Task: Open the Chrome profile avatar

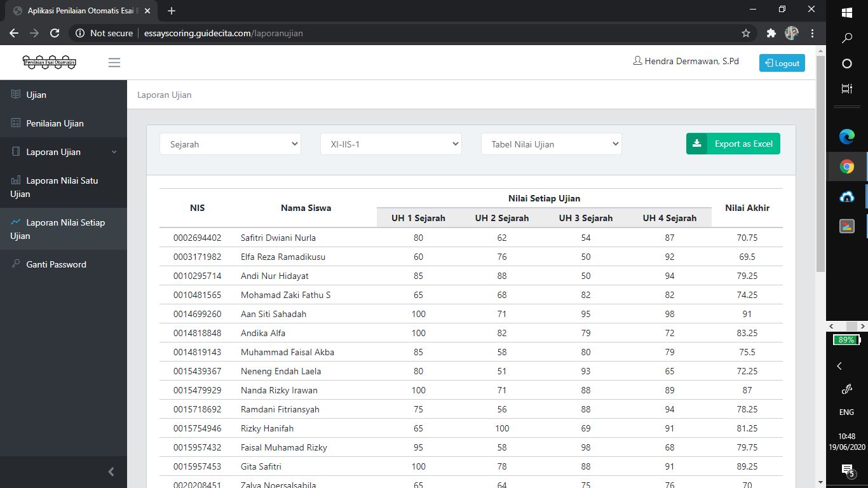Action: click(792, 33)
